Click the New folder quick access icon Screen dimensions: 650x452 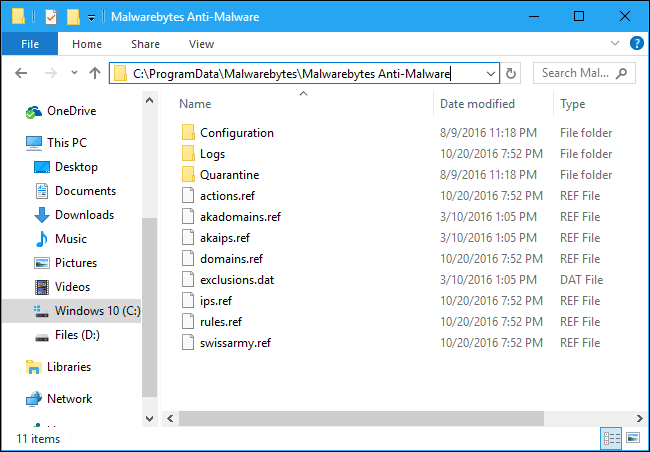tap(72, 16)
